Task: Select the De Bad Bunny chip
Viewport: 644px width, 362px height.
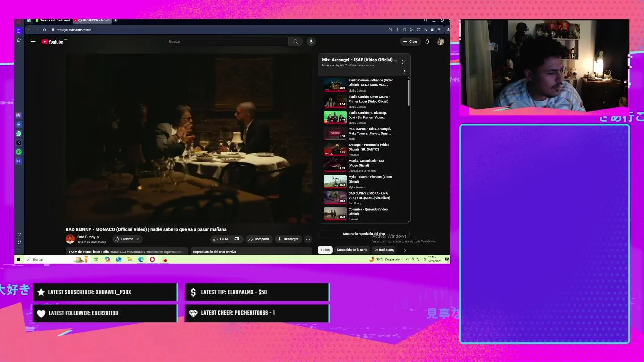Action: coord(384,250)
